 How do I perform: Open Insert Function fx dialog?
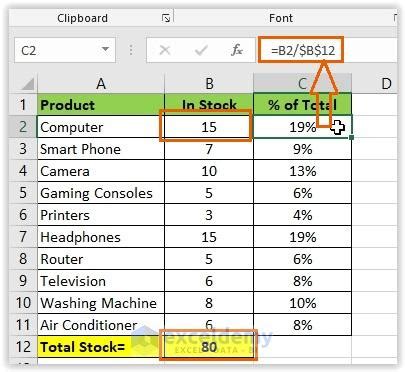[237, 50]
